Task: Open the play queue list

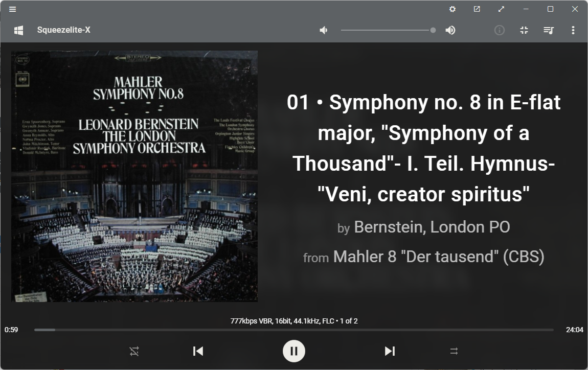Action: coord(549,30)
